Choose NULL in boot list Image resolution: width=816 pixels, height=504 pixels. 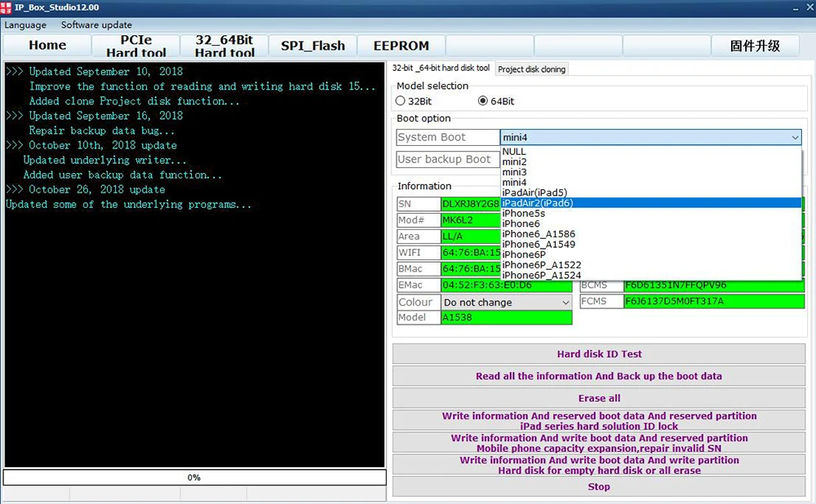tap(650, 152)
